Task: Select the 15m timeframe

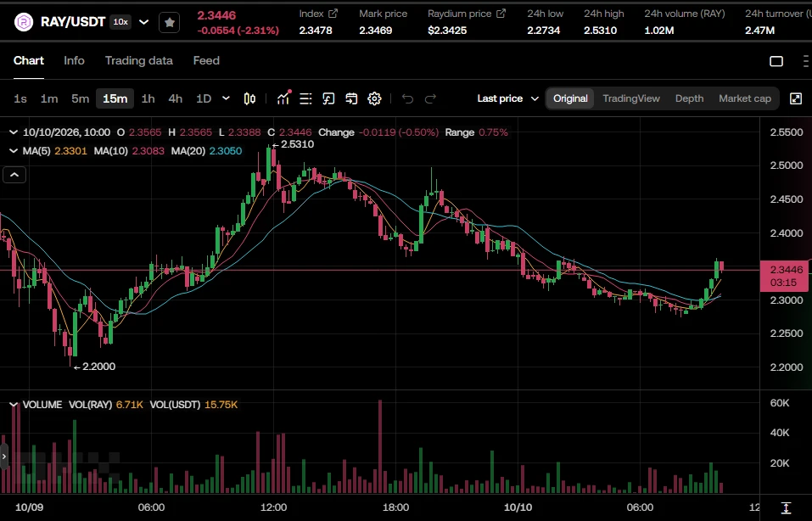Action: pyautogui.click(x=115, y=98)
